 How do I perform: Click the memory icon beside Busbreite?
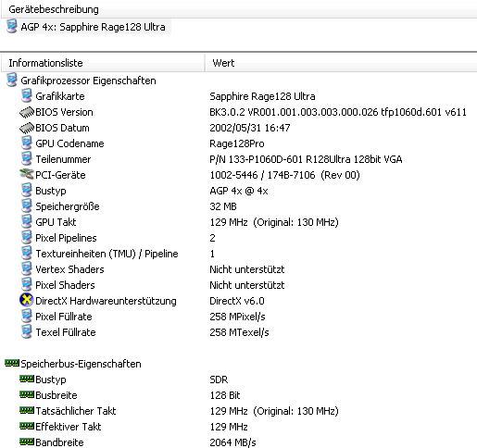click(27, 394)
